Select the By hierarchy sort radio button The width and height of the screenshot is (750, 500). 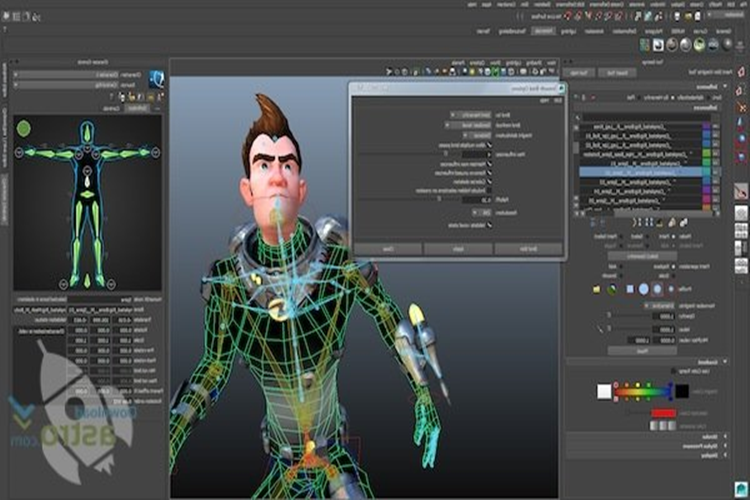pos(673,98)
